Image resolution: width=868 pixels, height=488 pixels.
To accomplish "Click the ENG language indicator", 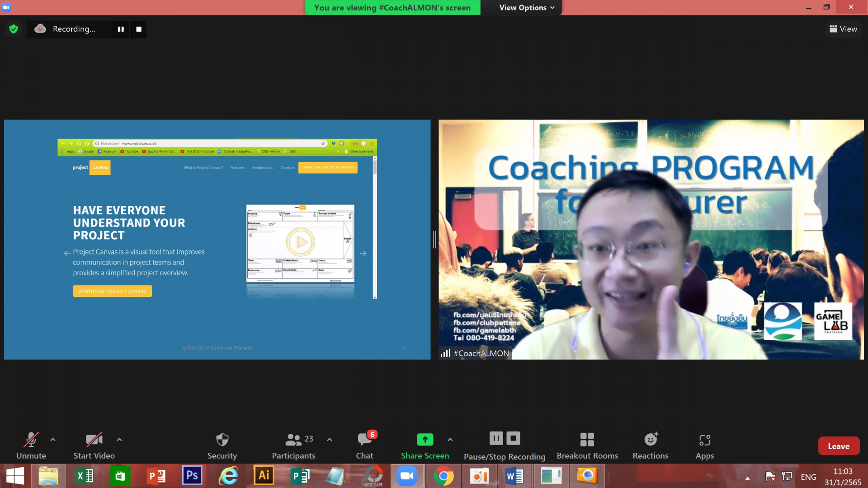I will (808, 477).
